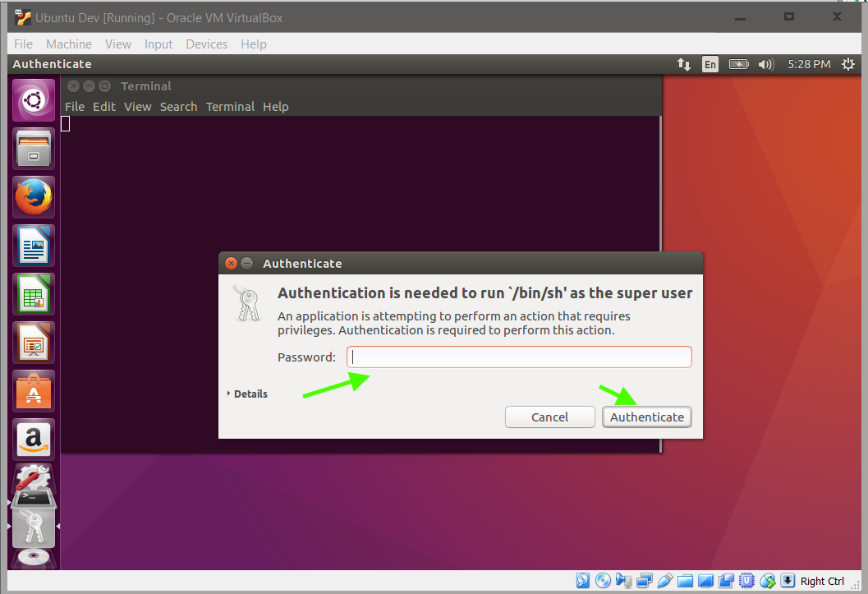Open Terminal window's Terminal menu

tap(230, 107)
